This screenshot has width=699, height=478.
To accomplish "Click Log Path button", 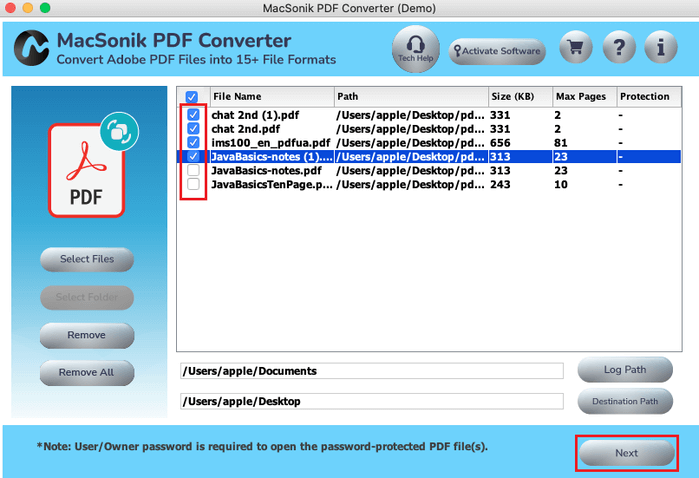I will pyautogui.click(x=625, y=370).
